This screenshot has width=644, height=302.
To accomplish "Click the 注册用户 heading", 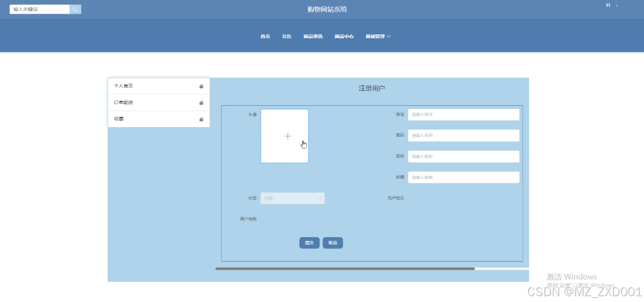I will point(372,88).
